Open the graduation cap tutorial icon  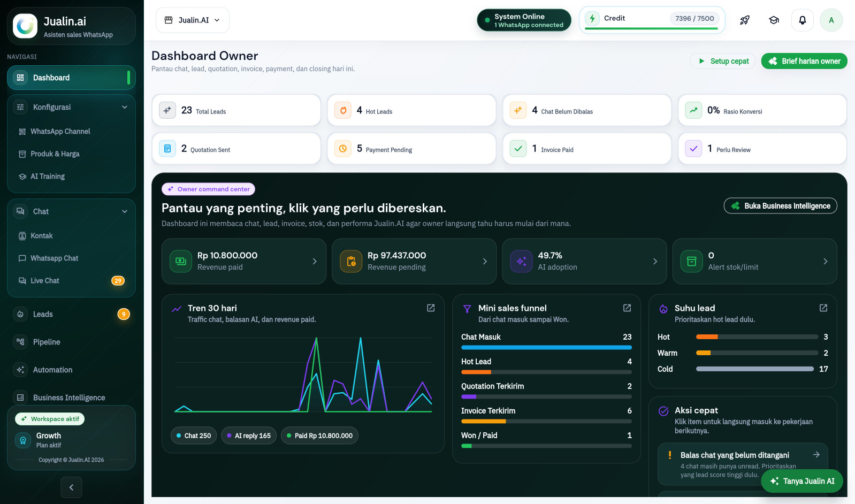point(774,20)
